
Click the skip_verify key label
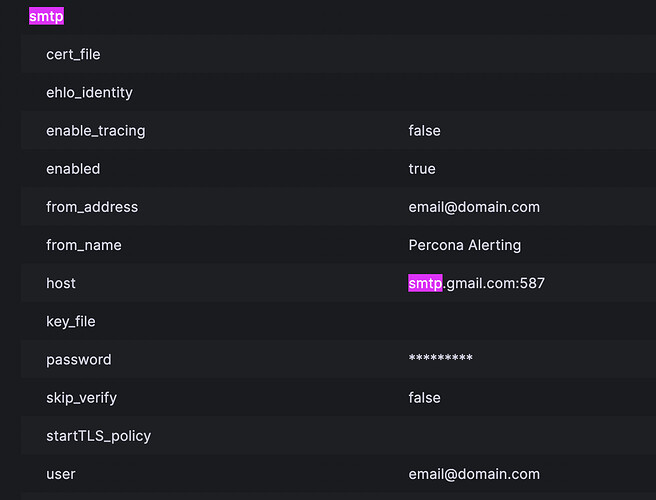point(81,397)
